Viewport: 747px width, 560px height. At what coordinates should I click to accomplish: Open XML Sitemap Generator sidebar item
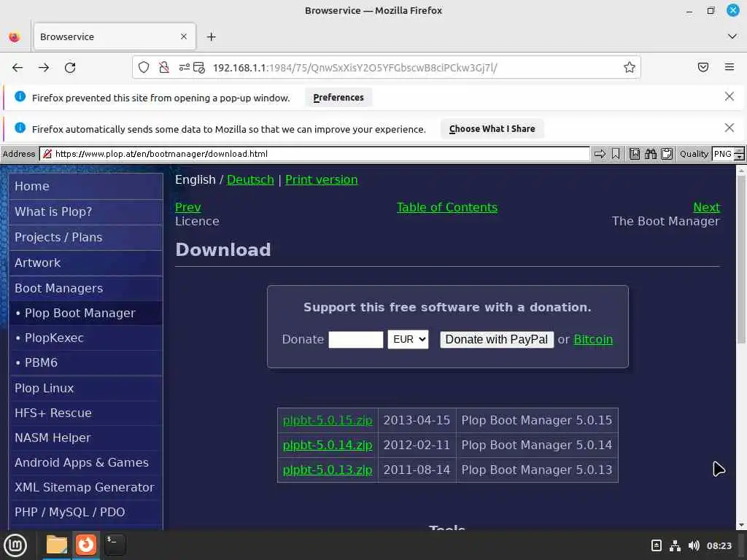coord(86,487)
